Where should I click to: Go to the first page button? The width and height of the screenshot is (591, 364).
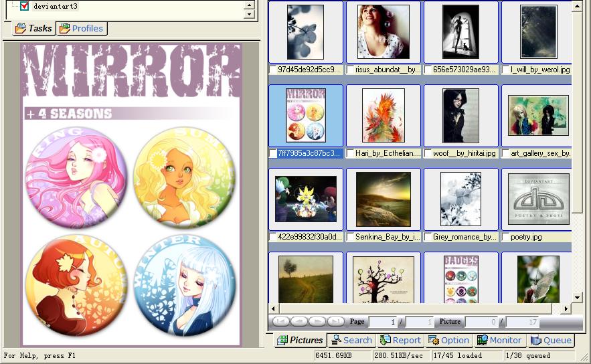point(280,322)
